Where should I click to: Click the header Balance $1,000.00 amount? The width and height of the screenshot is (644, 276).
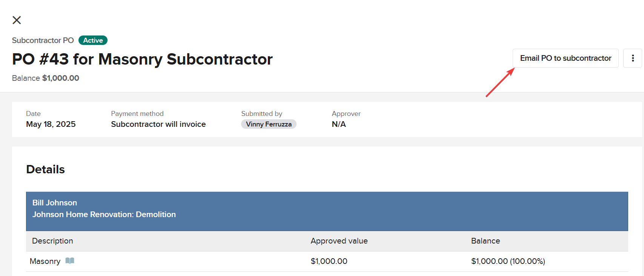(x=60, y=78)
